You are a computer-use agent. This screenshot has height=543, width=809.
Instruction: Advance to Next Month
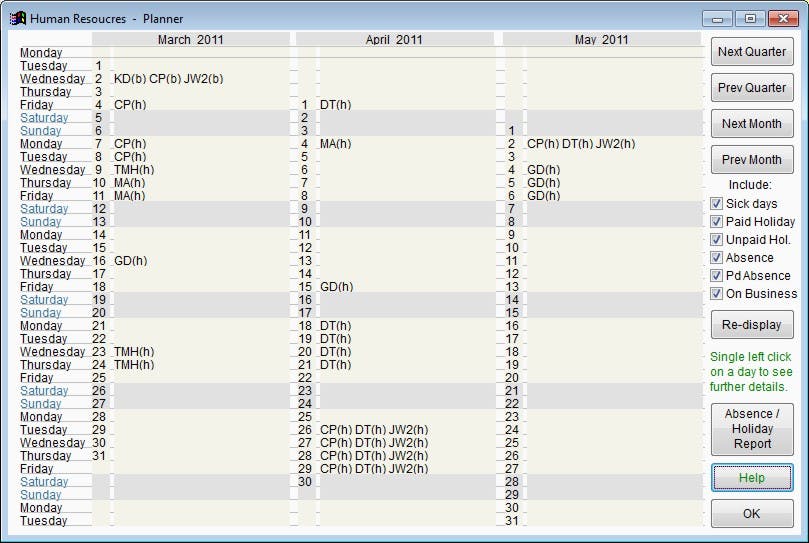click(x=752, y=124)
